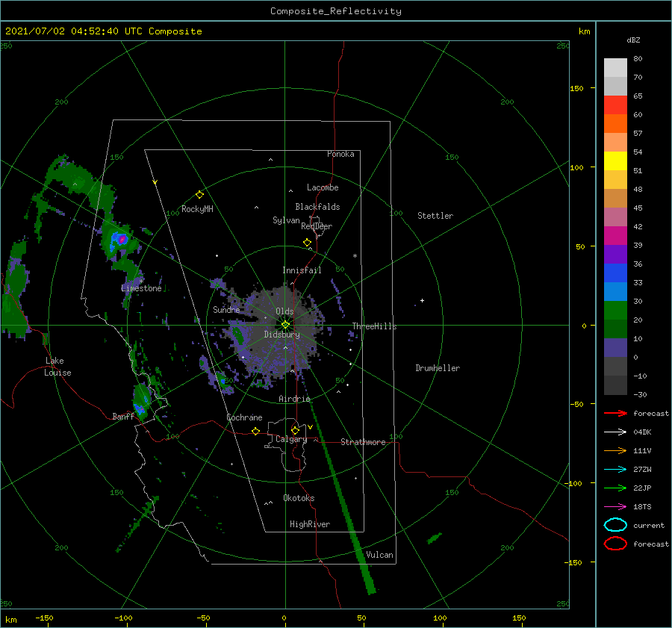Select the Strathmore label
Viewport: 672px width, 628px height.
pyautogui.click(x=363, y=442)
